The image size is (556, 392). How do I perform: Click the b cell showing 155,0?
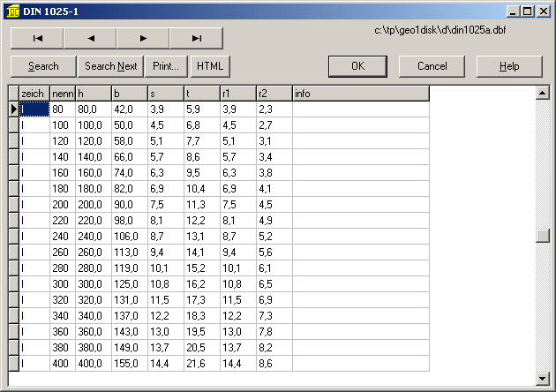[x=129, y=364]
